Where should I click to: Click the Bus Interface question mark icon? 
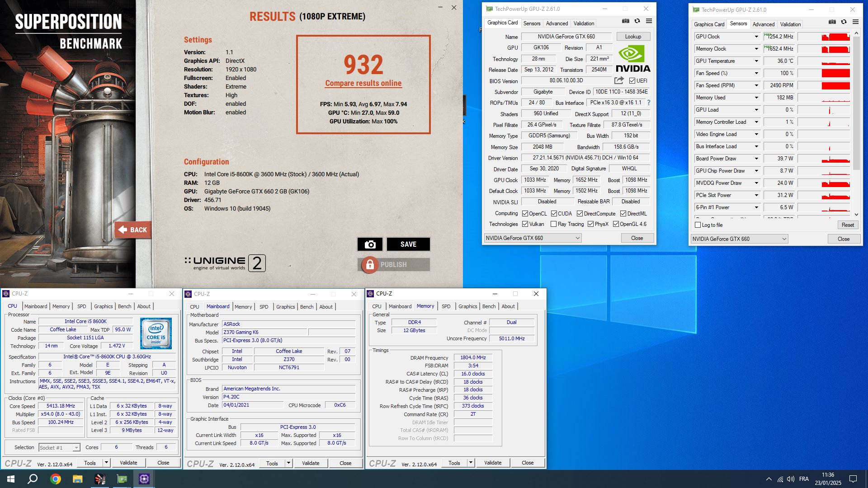click(648, 103)
